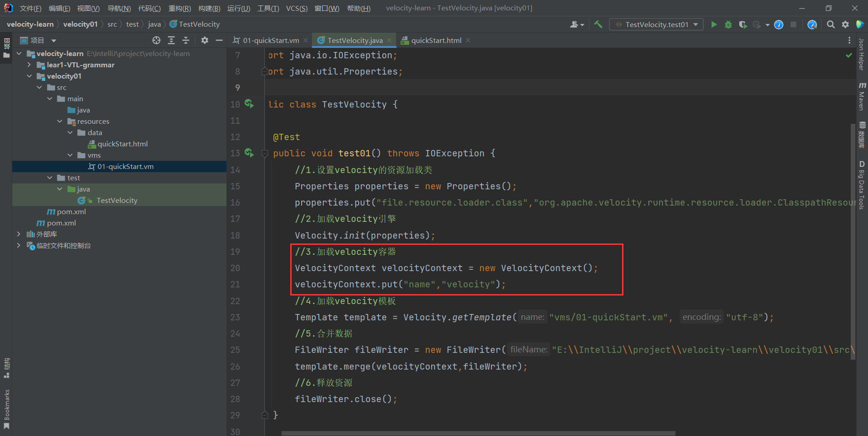Open the database tool window on right sidebar
The image size is (868, 436).
(862, 135)
